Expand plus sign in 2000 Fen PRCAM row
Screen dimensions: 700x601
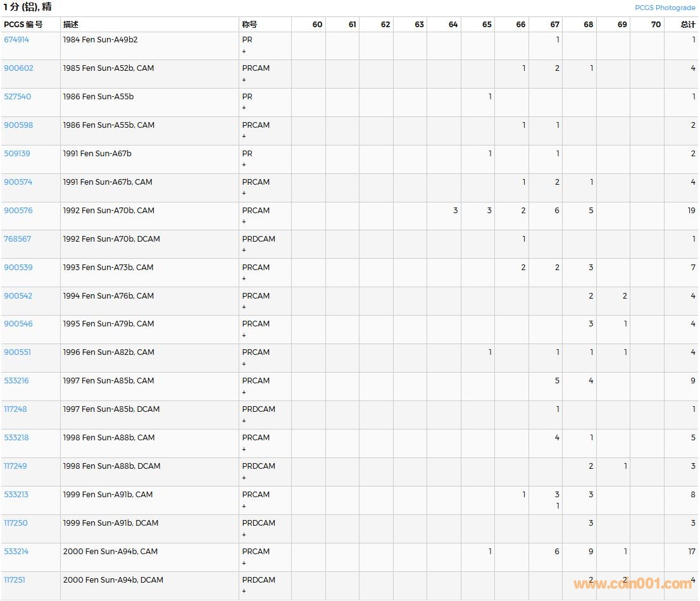pos(244,563)
